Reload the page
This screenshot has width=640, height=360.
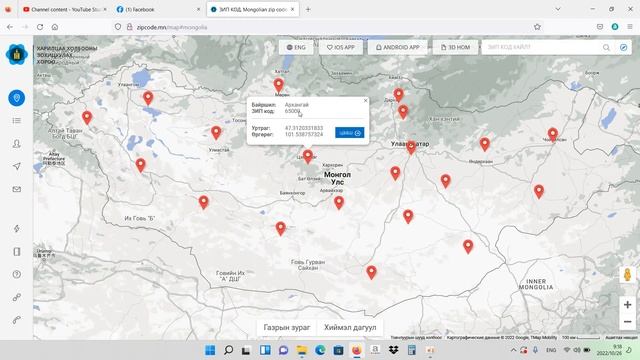40,27
